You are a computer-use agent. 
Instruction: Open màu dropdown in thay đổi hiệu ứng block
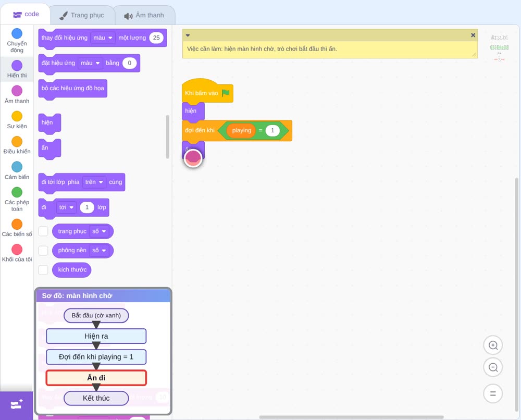[103, 38]
